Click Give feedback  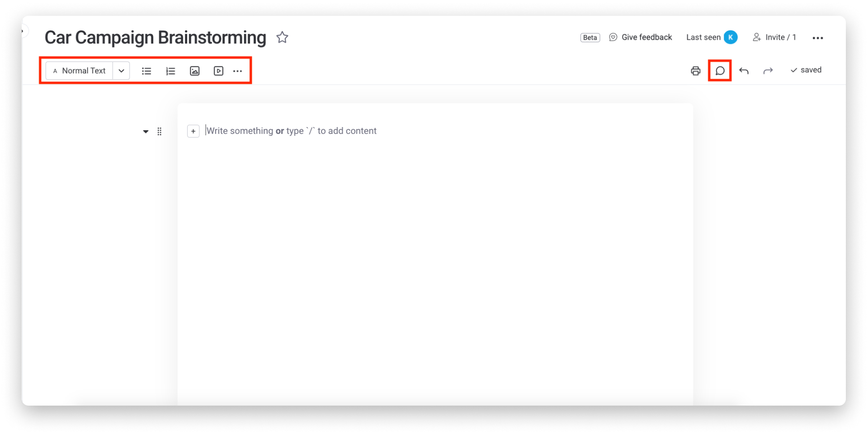640,37
